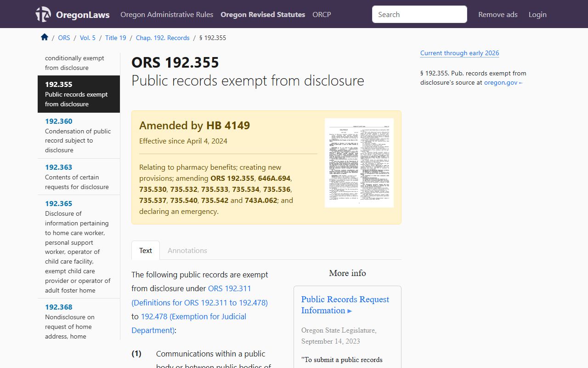The height and width of the screenshot is (368, 588).
Task: Open the ORCP navigation item
Action: (x=322, y=14)
